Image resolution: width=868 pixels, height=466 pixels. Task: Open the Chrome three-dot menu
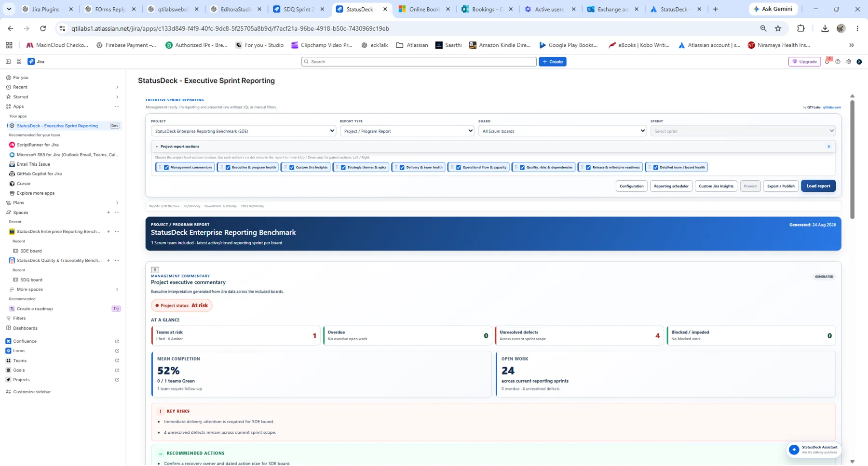click(x=857, y=28)
